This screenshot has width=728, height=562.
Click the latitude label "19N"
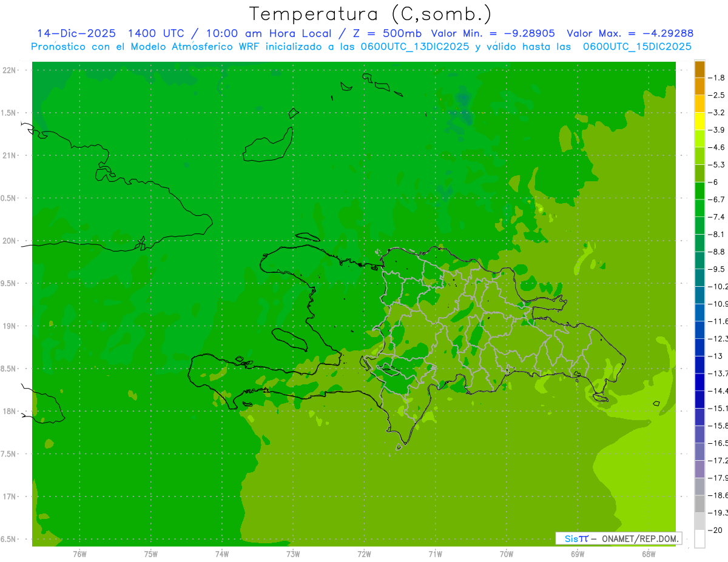(10, 326)
